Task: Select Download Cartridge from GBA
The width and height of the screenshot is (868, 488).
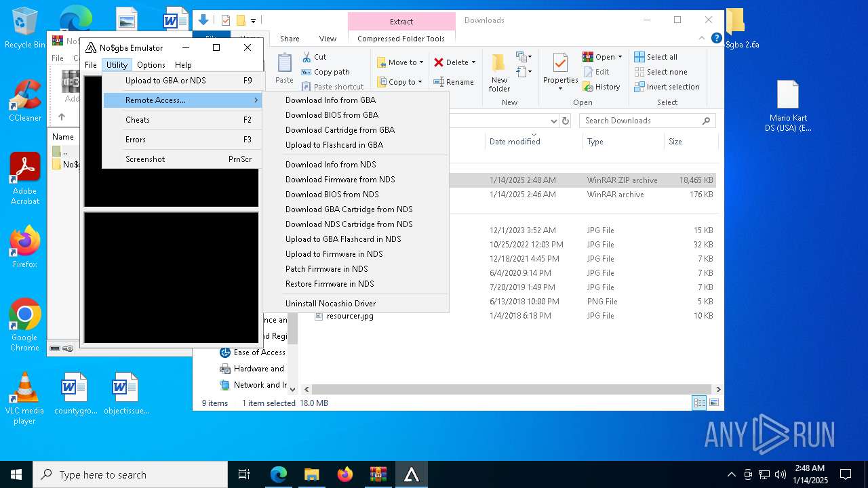Action: [x=356, y=130]
